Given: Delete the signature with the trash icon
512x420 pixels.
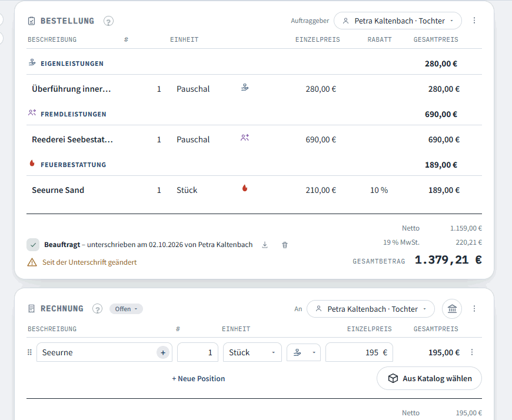Looking at the screenshot, I should [285, 245].
